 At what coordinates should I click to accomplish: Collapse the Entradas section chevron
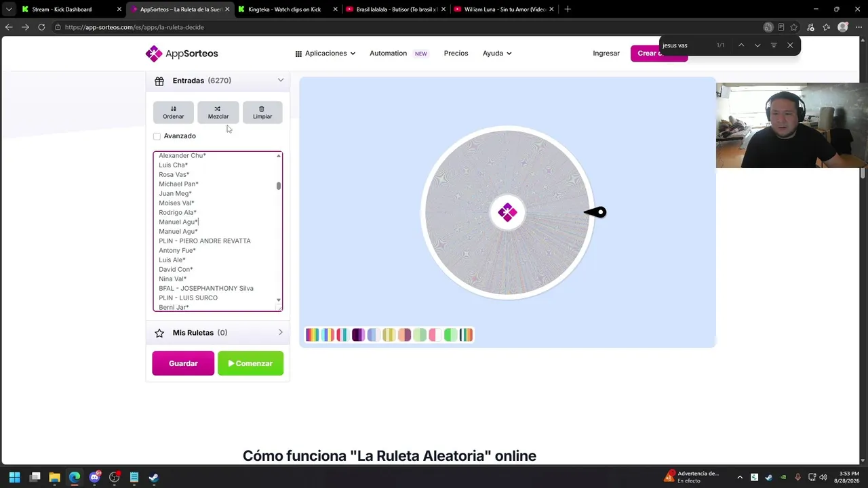tap(280, 81)
